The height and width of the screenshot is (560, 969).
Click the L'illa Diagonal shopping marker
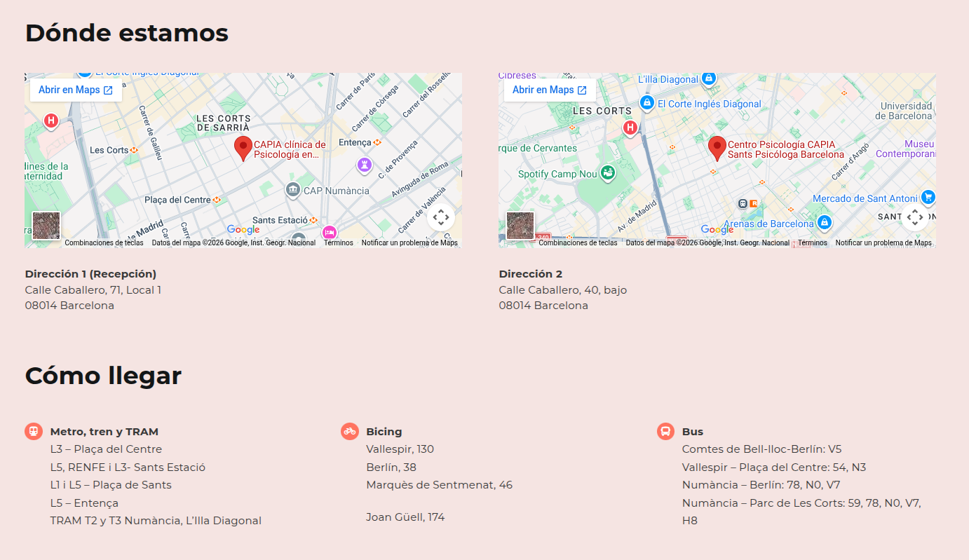[708, 78]
